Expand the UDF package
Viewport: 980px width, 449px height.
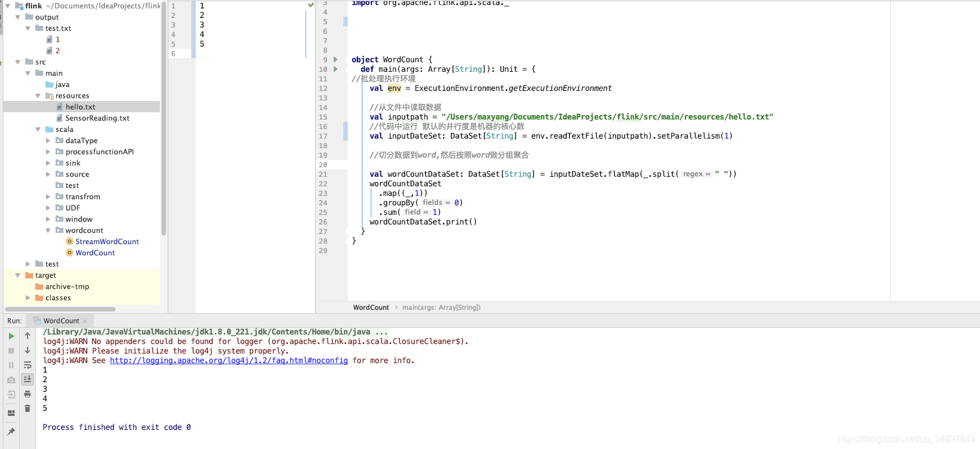[48, 208]
